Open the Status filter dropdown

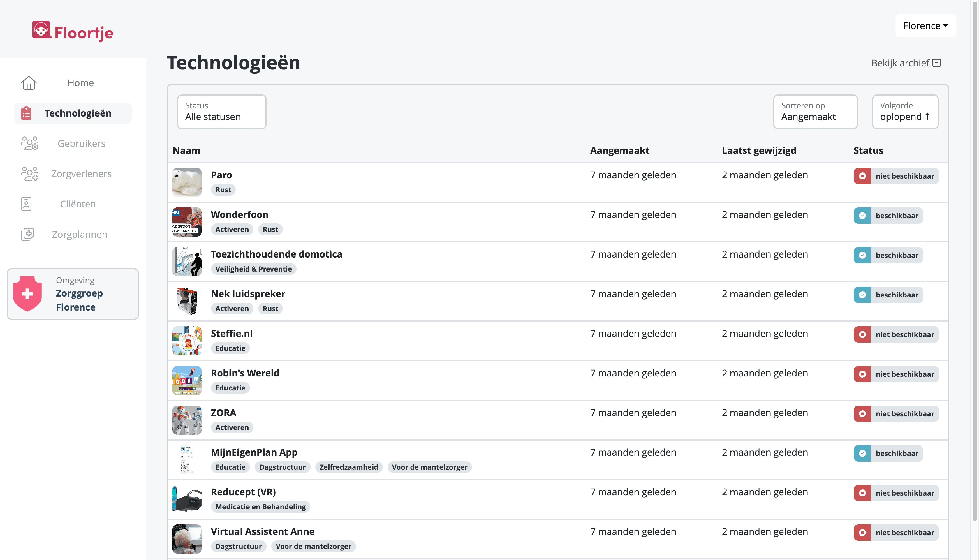coord(221,112)
